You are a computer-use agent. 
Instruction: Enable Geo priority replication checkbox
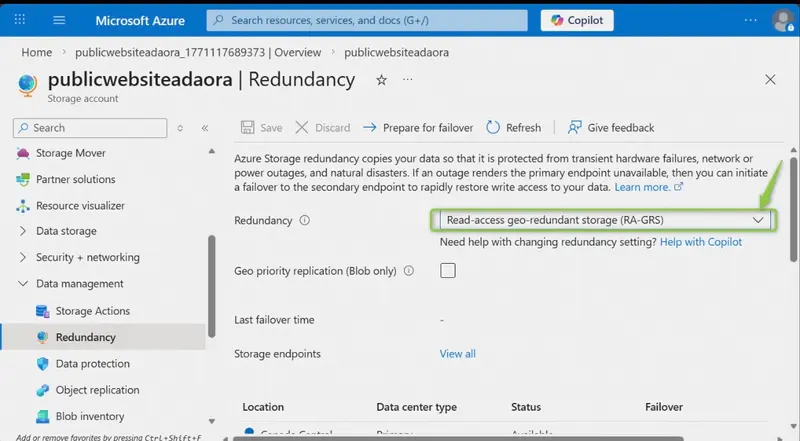pyautogui.click(x=447, y=271)
